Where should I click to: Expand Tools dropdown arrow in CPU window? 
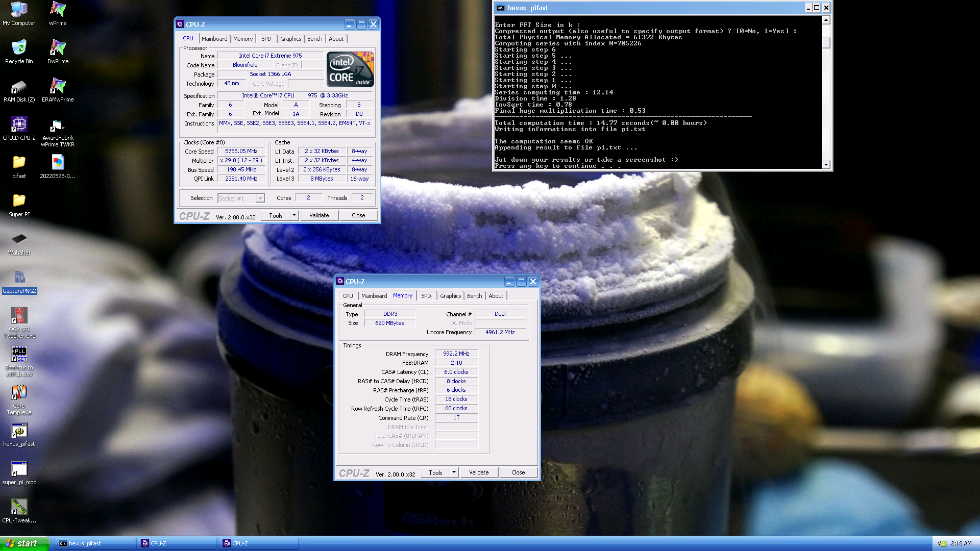[294, 215]
